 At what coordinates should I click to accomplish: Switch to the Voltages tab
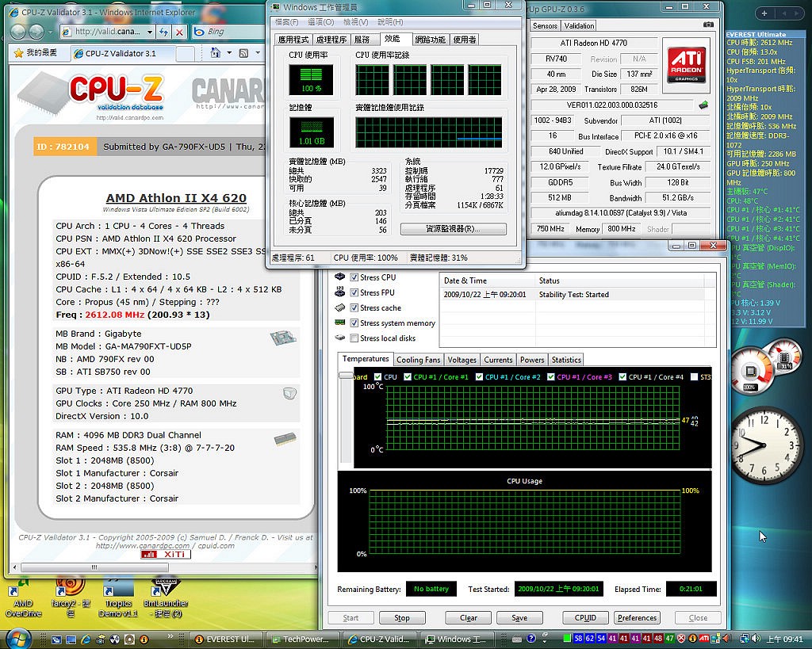coord(462,360)
